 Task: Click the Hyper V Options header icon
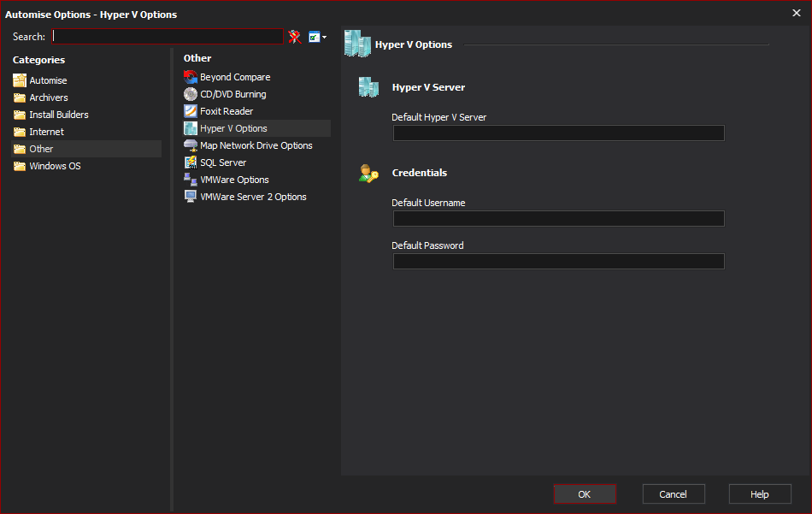pyautogui.click(x=357, y=44)
